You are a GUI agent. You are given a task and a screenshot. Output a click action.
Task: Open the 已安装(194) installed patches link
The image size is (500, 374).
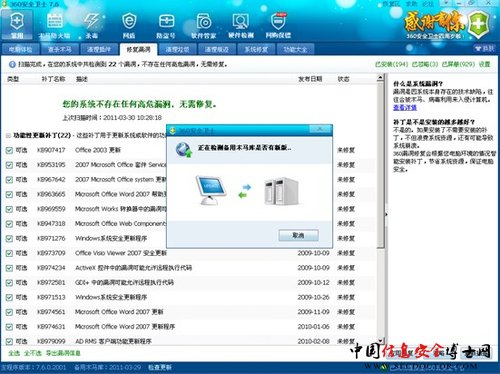point(391,64)
